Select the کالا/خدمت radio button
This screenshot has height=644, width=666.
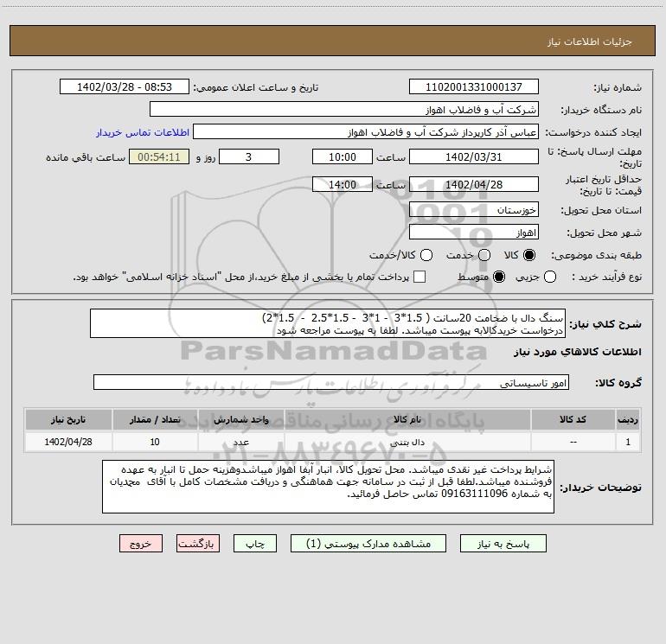(426, 255)
